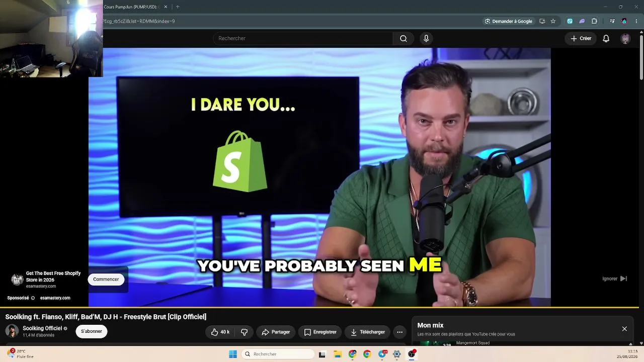This screenshot has height=362, width=644.
Task: Open the Soolking Officiel channel name link
Action: pyautogui.click(x=42, y=328)
